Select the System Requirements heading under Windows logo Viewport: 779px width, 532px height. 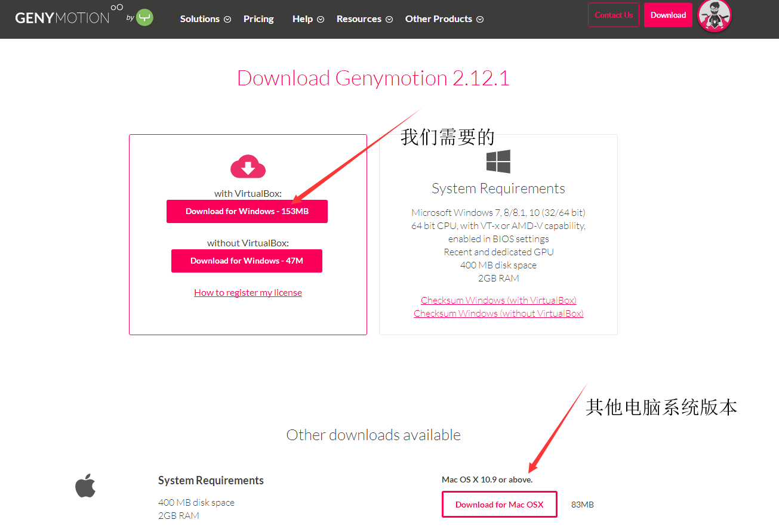pyautogui.click(x=498, y=188)
